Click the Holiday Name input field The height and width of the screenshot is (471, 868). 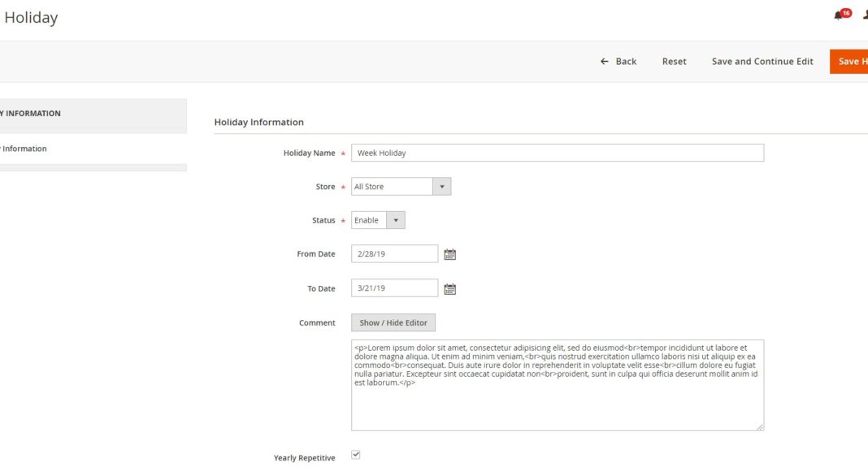coord(558,153)
